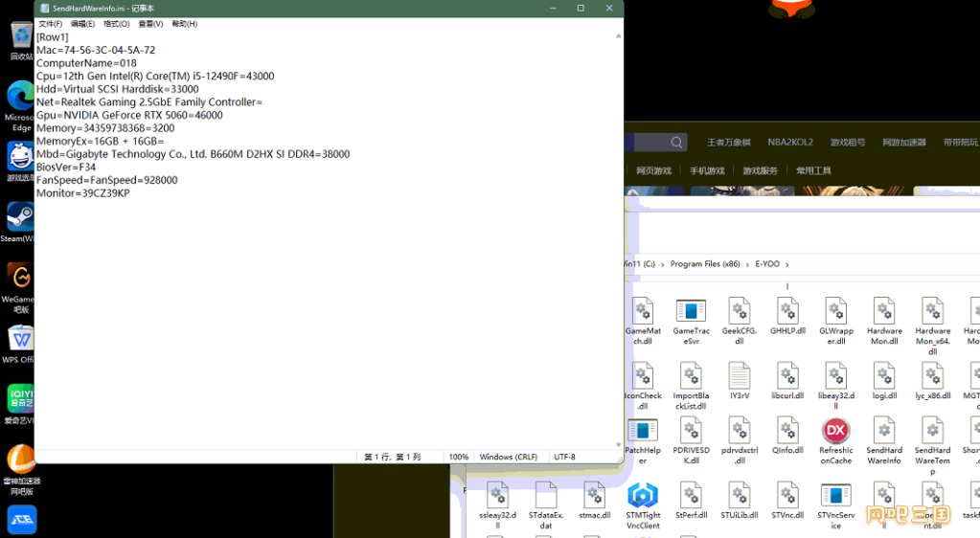Expand the chevron after E-YOO in path
980x538 pixels.
[786, 264]
